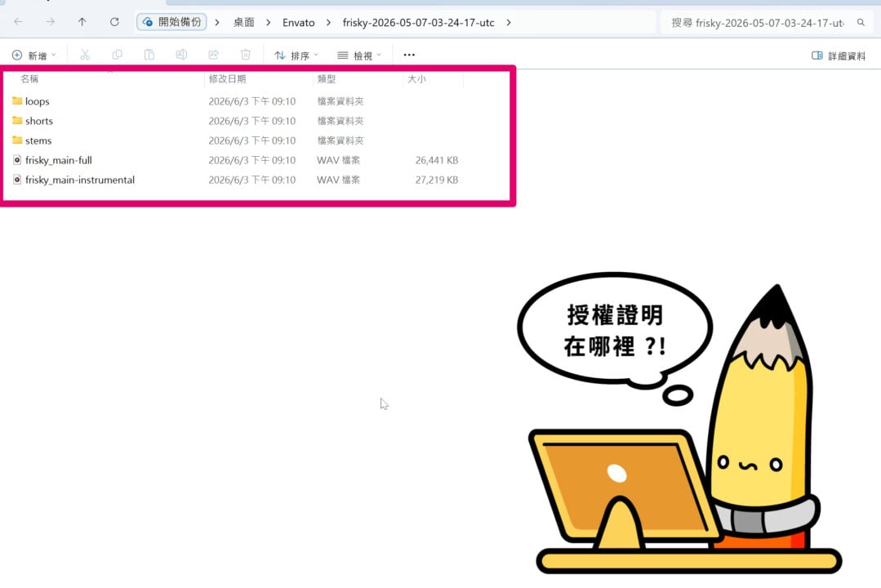The image size is (881, 588).
Task: Expand the chevron after 桌面
Action: 269,23
